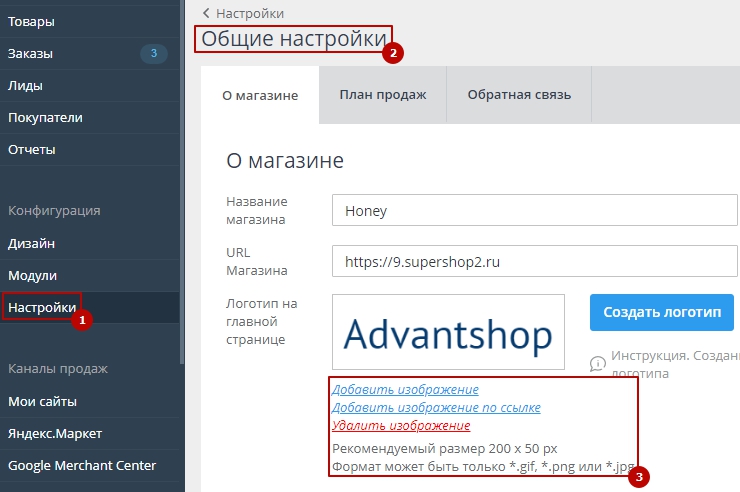Click the orders count badge showing 3
This screenshot has height=492, width=740.
(153, 53)
